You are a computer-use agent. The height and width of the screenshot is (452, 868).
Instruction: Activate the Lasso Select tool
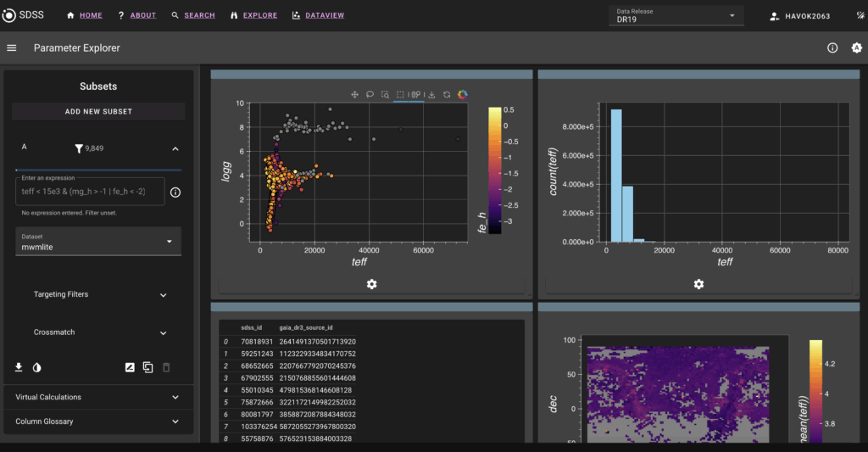pyautogui.click(x=370, y=95)
